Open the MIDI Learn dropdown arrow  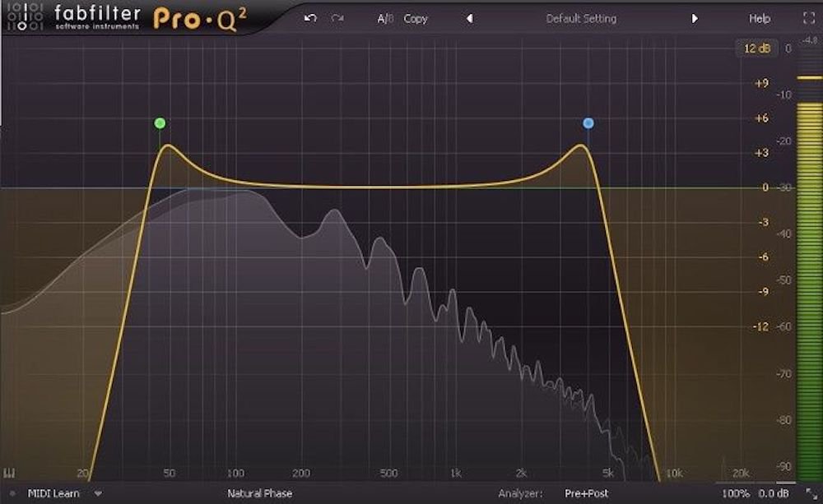click(x=98, y=494)
